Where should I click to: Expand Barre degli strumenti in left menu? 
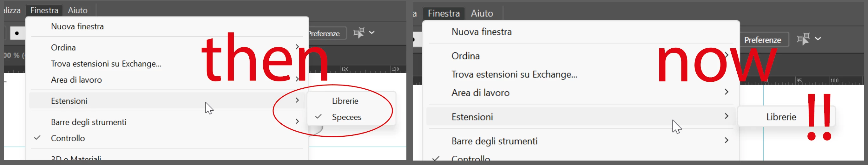click(x=167, y=122)
